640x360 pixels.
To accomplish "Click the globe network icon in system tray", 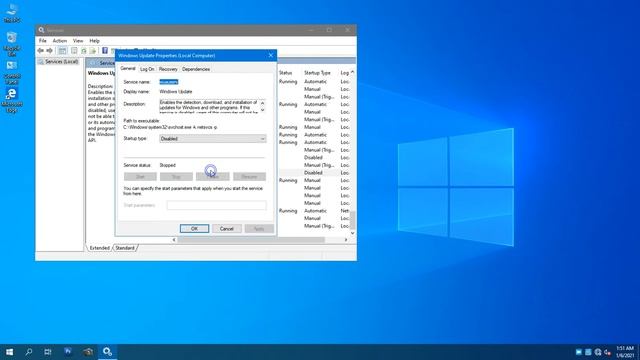I will [598, 352].
